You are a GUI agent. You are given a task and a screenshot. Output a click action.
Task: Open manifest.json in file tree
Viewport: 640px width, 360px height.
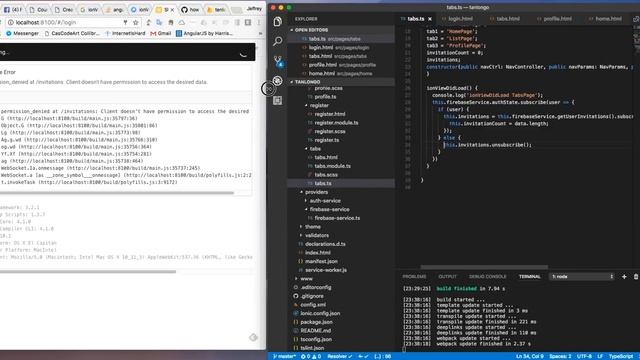coord(321,261)
